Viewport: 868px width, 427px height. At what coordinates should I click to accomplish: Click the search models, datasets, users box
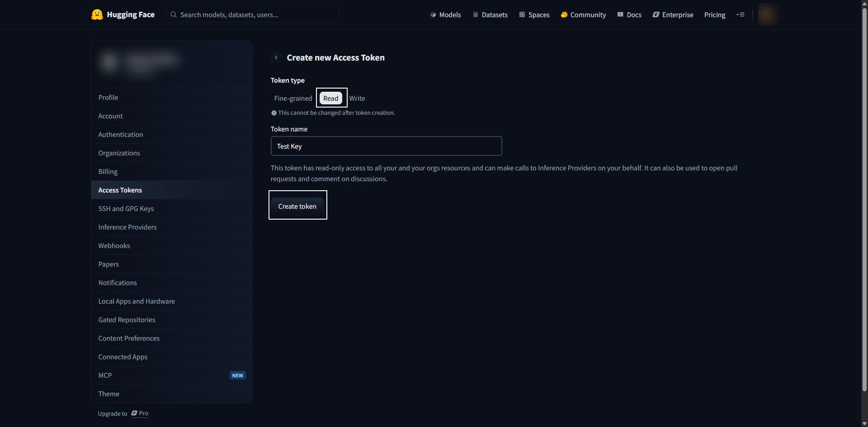pos(252,14)
